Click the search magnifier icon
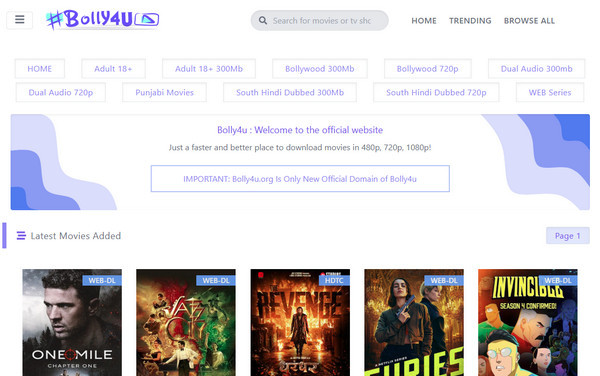 point(262,20)
